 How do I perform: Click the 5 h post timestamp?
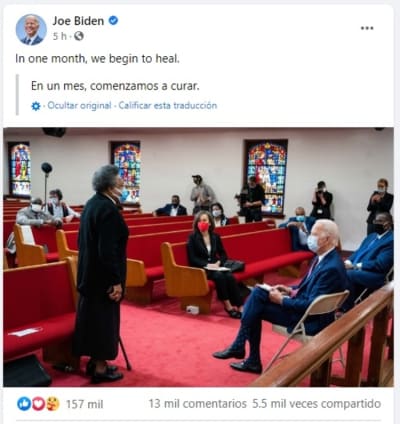click(60, 36)
